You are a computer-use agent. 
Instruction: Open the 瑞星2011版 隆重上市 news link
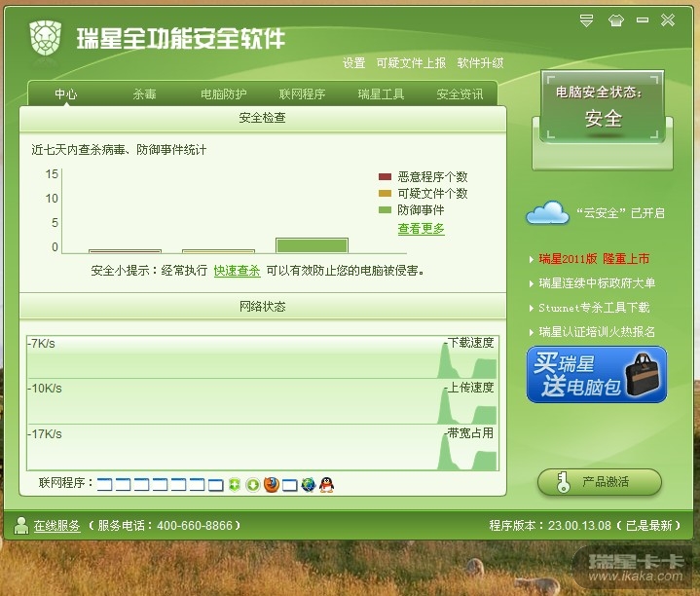click(594, 259)
